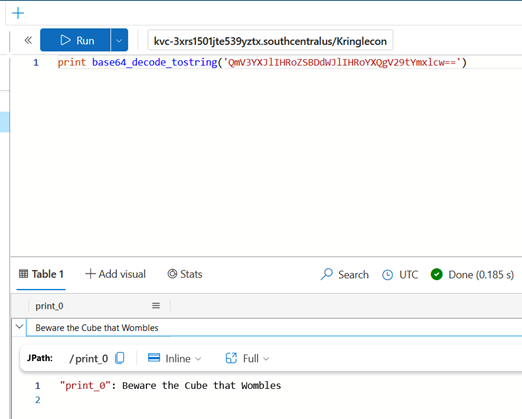Open the Stats tab
The height and width of the screenshot is (419, 522).
[x=185, y=274]
